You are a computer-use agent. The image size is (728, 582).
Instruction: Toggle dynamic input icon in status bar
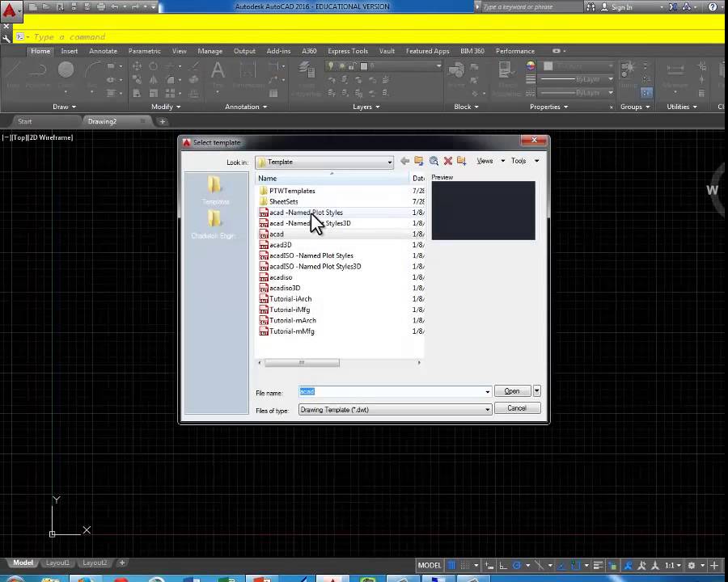[x=489, y=565]
